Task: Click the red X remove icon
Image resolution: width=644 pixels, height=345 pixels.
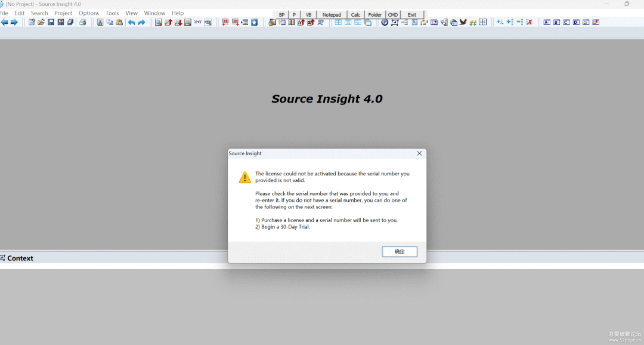Action: (x=529, y=23)
